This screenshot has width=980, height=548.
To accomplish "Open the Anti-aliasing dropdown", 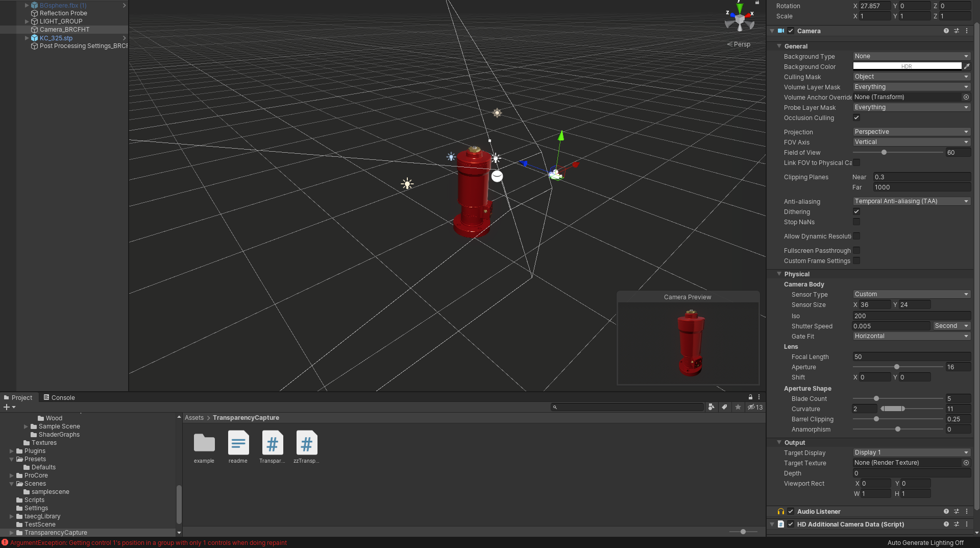I will [x=911, y=201].
